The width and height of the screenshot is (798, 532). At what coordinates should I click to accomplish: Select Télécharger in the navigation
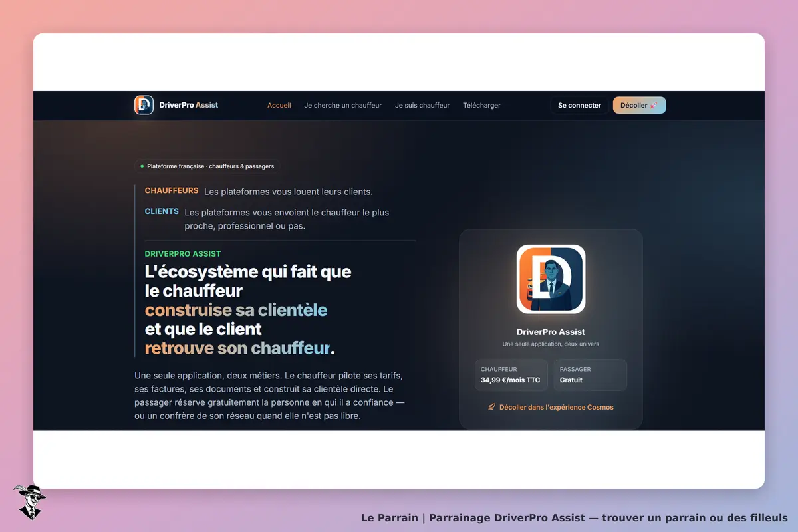pyautogui.click(x=482, y=105)
